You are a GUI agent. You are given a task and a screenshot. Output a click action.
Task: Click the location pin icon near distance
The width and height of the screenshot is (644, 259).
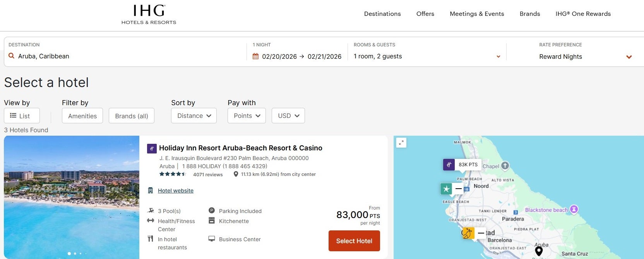click(x=236, y=174)
